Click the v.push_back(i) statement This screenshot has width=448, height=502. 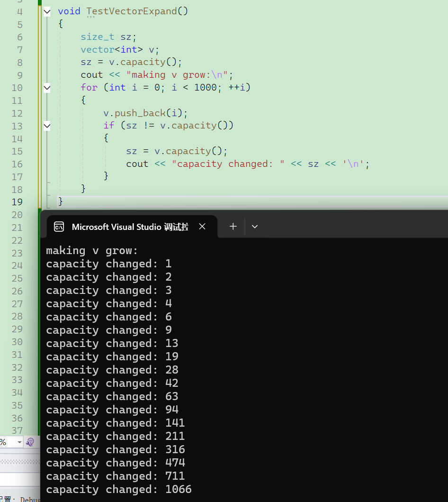pos(145,113)
